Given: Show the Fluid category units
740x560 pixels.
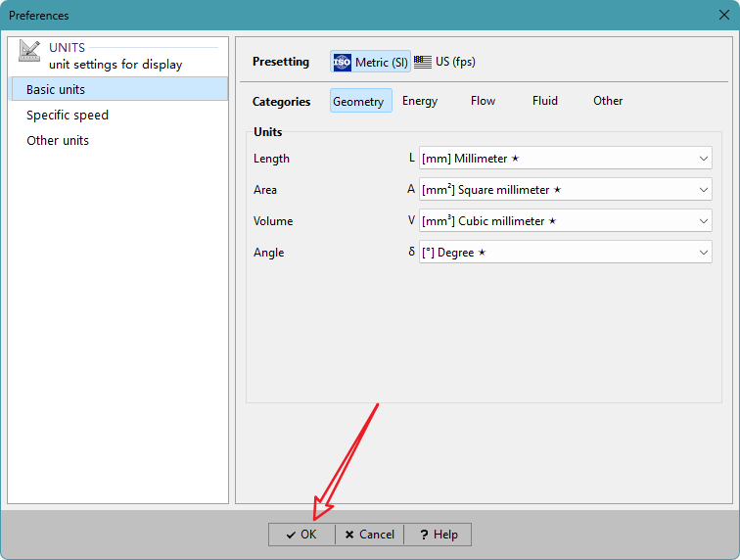Looking at the screenshot, I should click(x=545, y=101).
